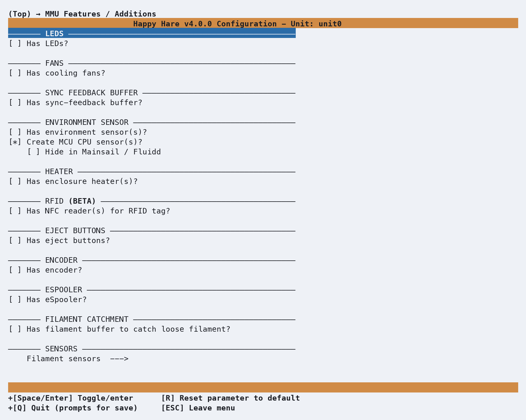This screenshot has width=526, height=420.
Task: Check Has sync-feedback buffer? option
Action: tap(15, 103)
